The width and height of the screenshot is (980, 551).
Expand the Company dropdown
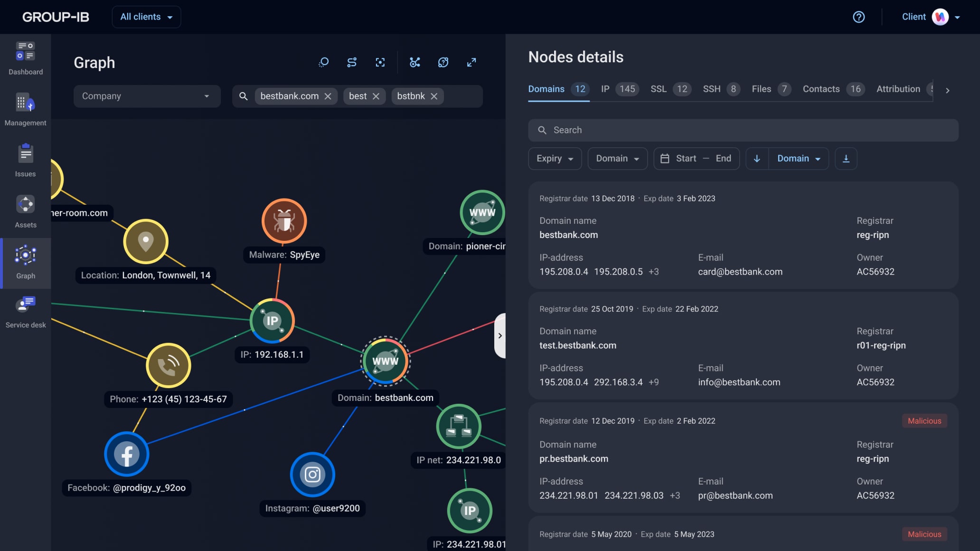(x=147, y=96)
